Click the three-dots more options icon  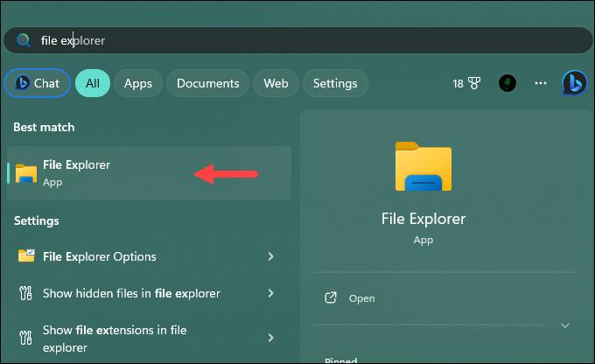[x=541, y=83]
